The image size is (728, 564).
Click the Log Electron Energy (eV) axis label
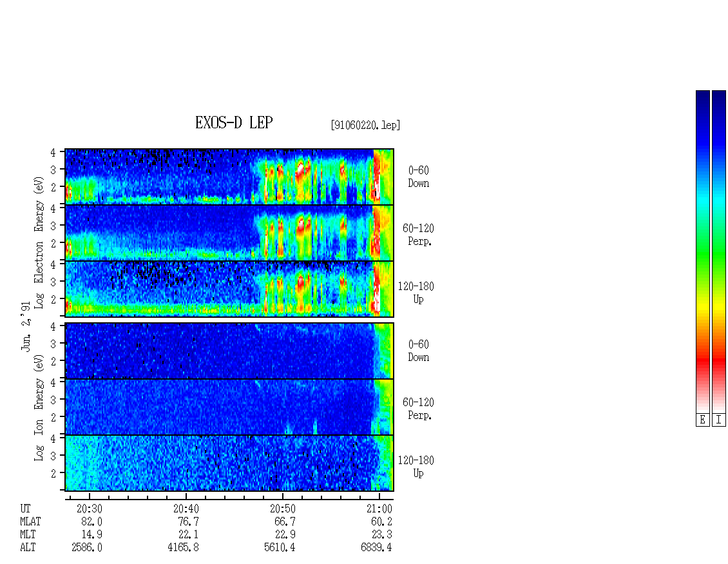[39, 242]
